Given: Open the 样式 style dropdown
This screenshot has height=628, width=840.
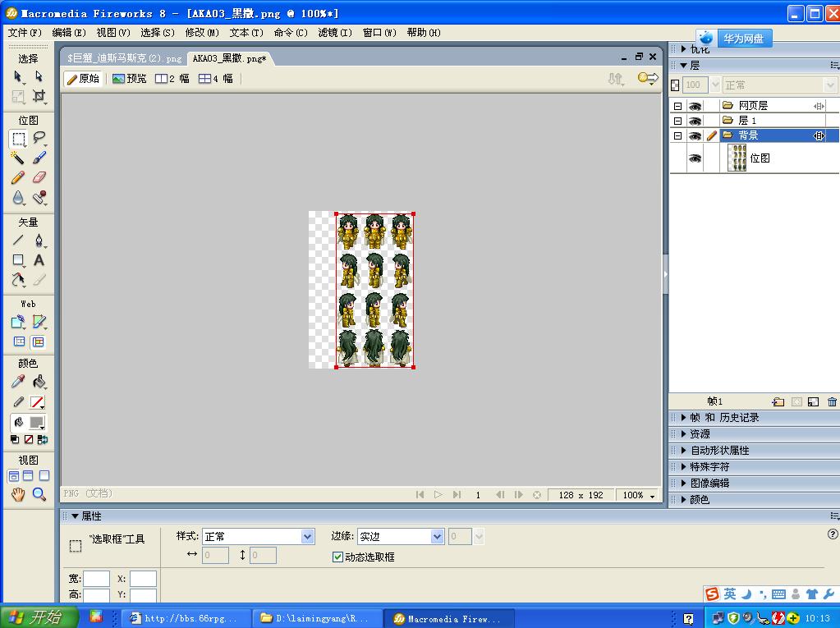Looking at the screenshot, I should (x=307, y=536).
